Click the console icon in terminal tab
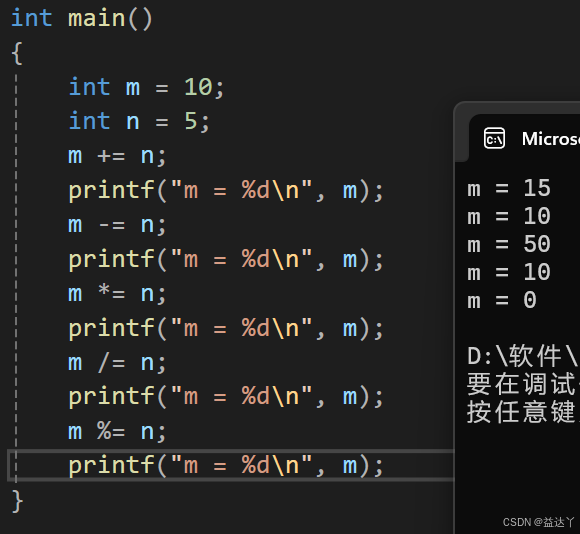Screen dimensions: 580x534 point(494,138)
